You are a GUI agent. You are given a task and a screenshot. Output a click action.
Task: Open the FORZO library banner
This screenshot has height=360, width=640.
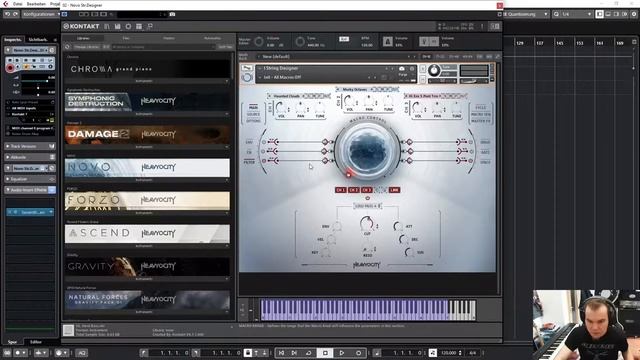click(x=147, y=201)
